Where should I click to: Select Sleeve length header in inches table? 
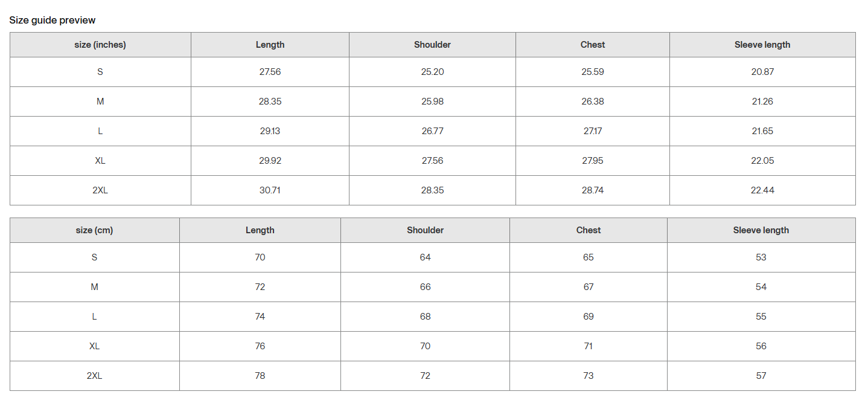[762, 45]
